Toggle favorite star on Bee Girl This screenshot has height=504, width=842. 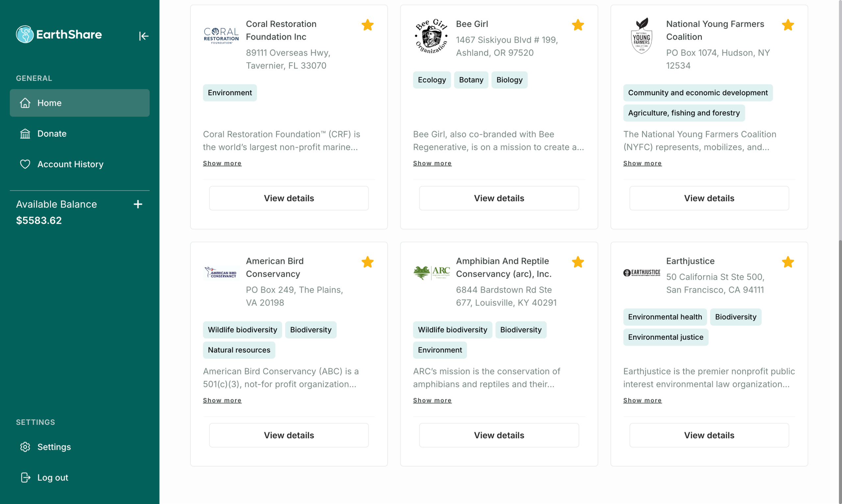tap(578, 25)
